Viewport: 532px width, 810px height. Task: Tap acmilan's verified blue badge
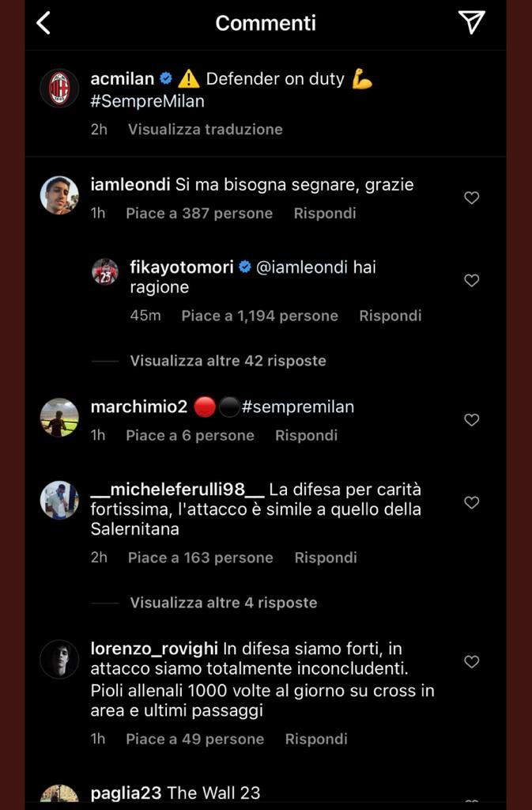[165, 78]
